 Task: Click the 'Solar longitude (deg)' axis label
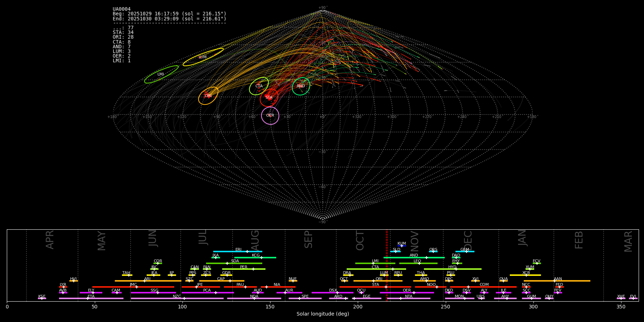pos(323,314)
